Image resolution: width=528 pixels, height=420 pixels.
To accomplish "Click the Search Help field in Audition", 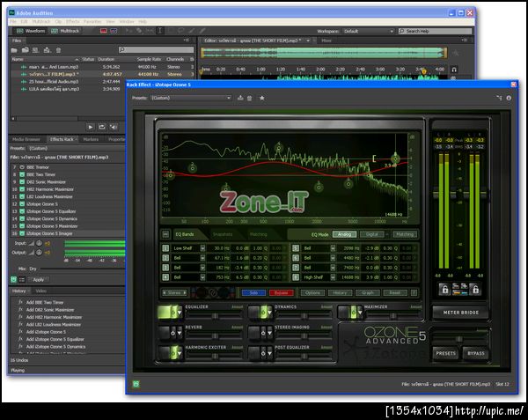I will [x=435, y=31].
